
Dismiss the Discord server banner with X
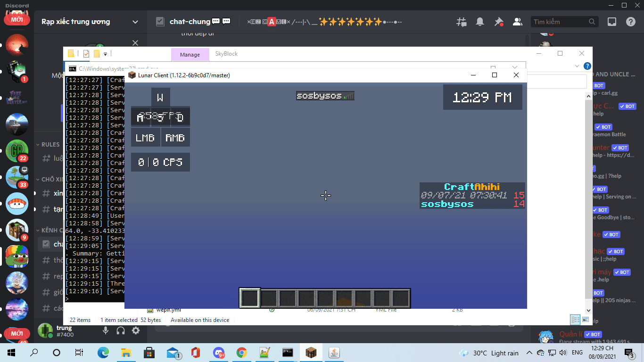[135, 43]
